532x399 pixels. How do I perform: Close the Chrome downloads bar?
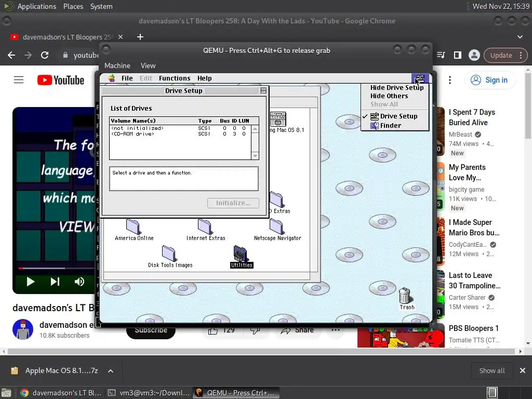pos(523,371)
